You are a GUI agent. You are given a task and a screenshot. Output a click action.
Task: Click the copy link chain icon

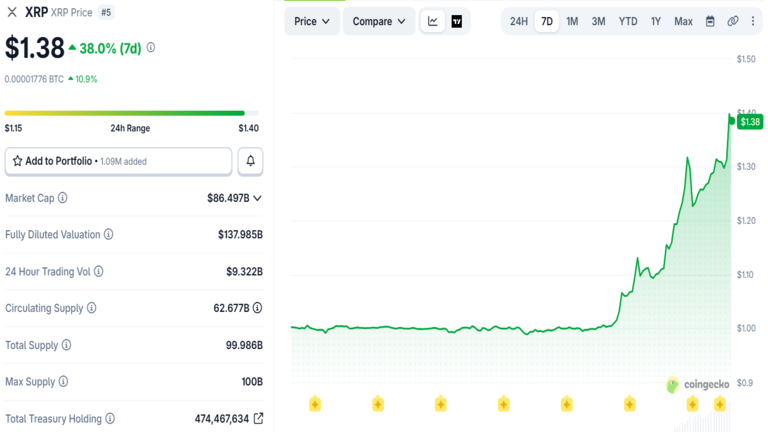click(733, 21)
